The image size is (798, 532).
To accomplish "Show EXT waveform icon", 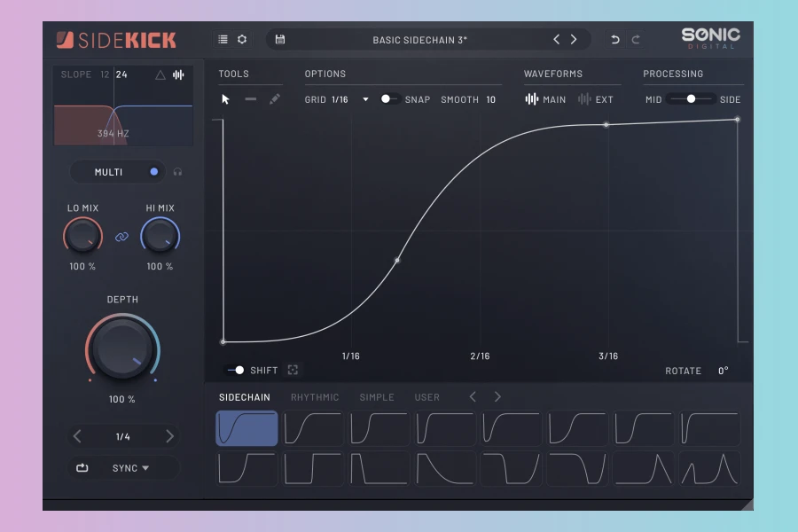I will coord(583,99).
